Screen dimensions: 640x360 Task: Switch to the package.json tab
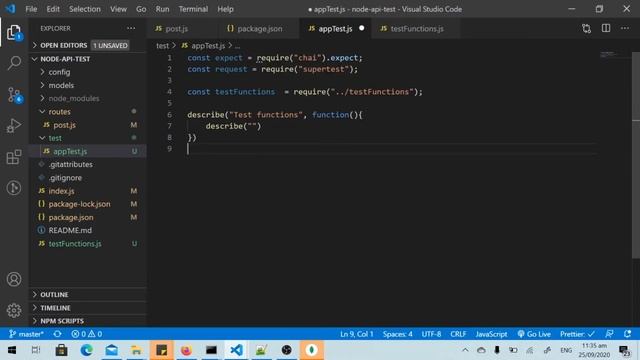[260, 29]
